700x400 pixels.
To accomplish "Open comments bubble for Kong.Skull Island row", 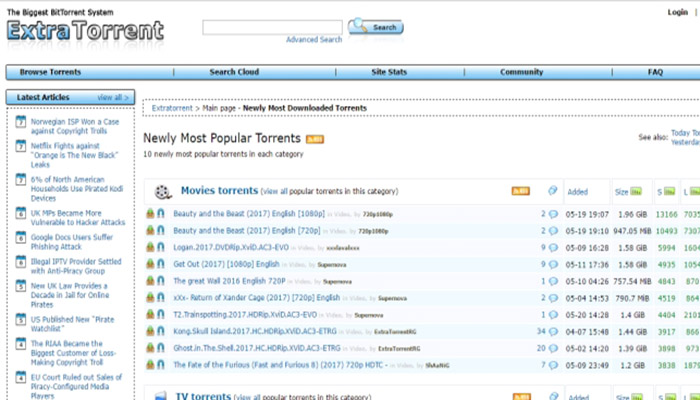I will click(x=553, y=332).
